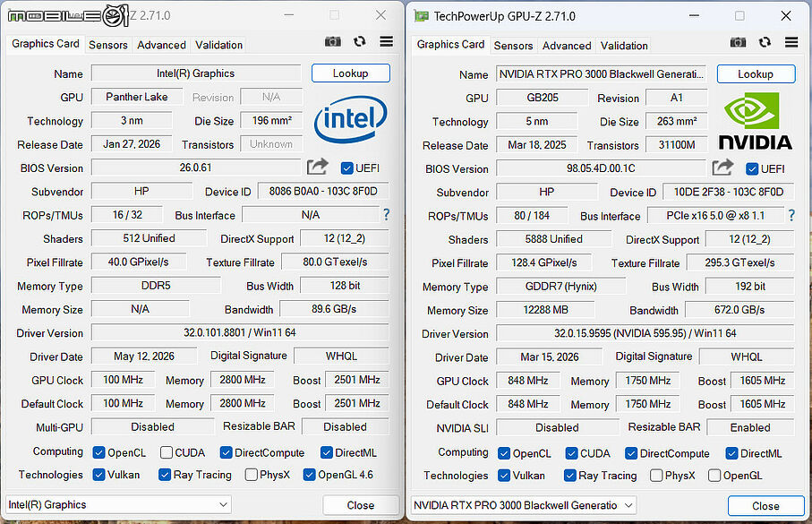Toggle the OpenGL 4.6 checkbox
The image size is (812, 524).
point(309,475)
